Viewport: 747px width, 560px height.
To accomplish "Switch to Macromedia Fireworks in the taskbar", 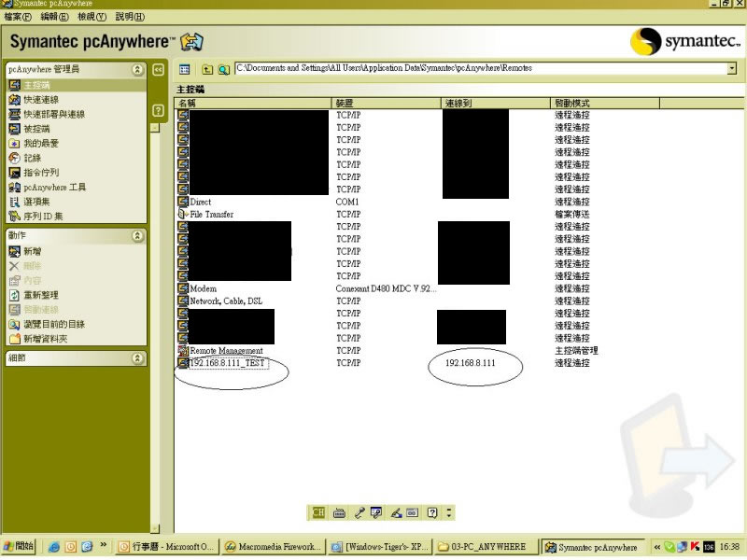I will [x=275, y=547].
